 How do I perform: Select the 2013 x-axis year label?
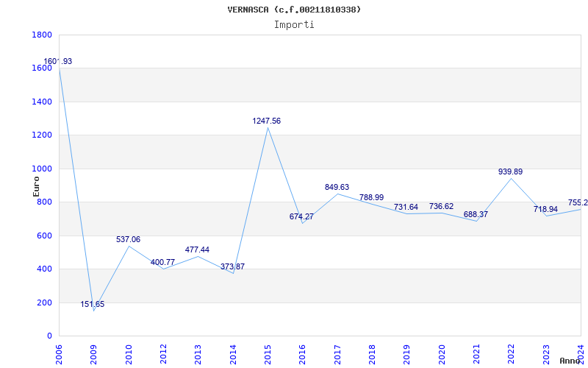coord(198,355)
